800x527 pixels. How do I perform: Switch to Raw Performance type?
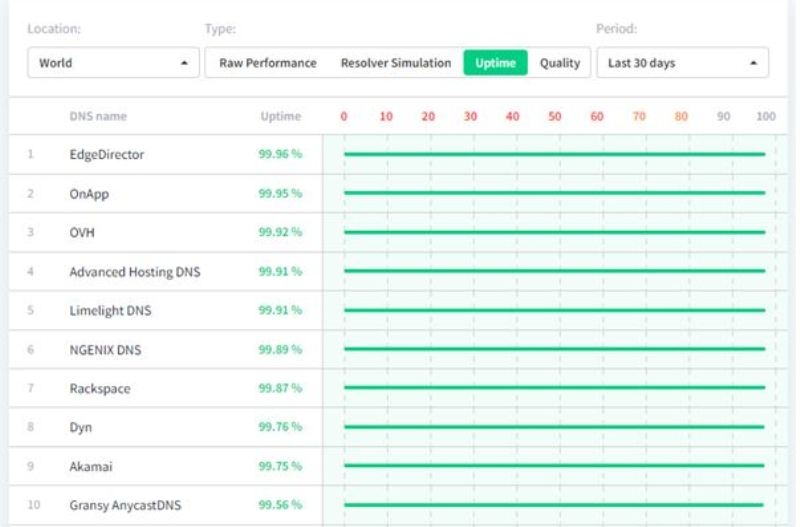[x=268, y=63]
